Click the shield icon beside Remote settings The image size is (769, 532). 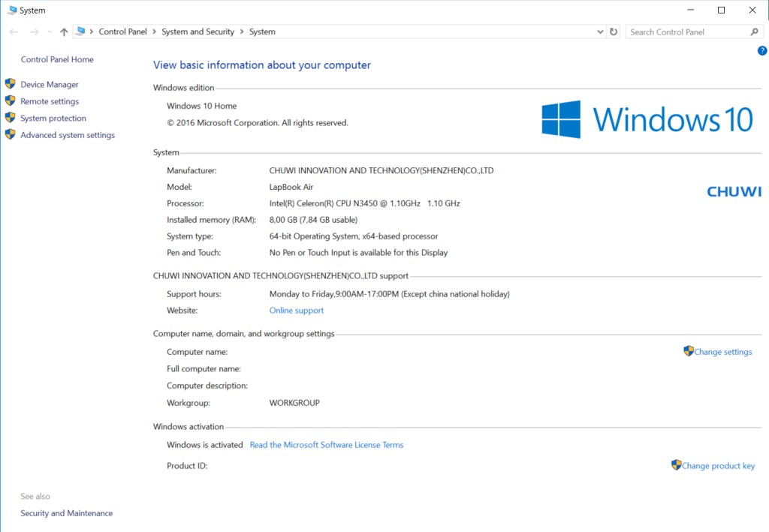click(x=11, y=101)
